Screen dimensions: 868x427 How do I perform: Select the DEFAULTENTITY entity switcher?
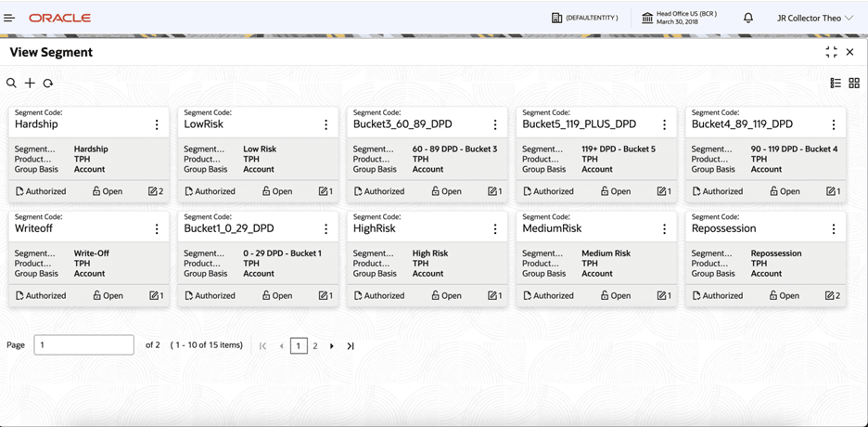click(584, 18)
